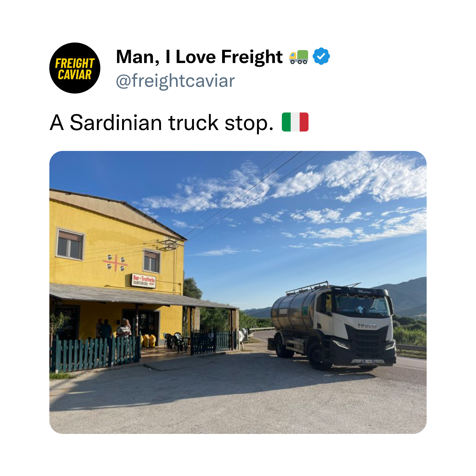476x476 pixels.
Task: Click the upper-left window of yellow building
Action: click(x=70, y=244)
